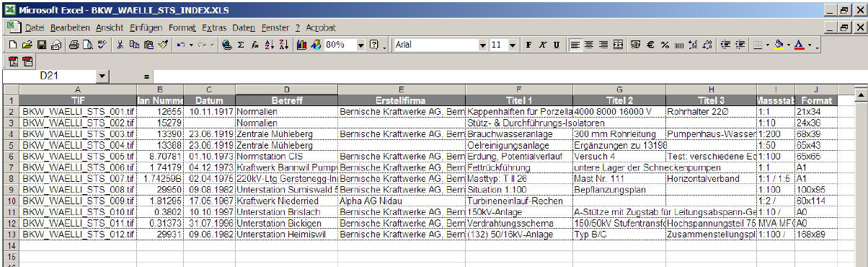Apply currency style icon
The width and height of the screenshot is (868, 267).
click(x=635, y=45)
